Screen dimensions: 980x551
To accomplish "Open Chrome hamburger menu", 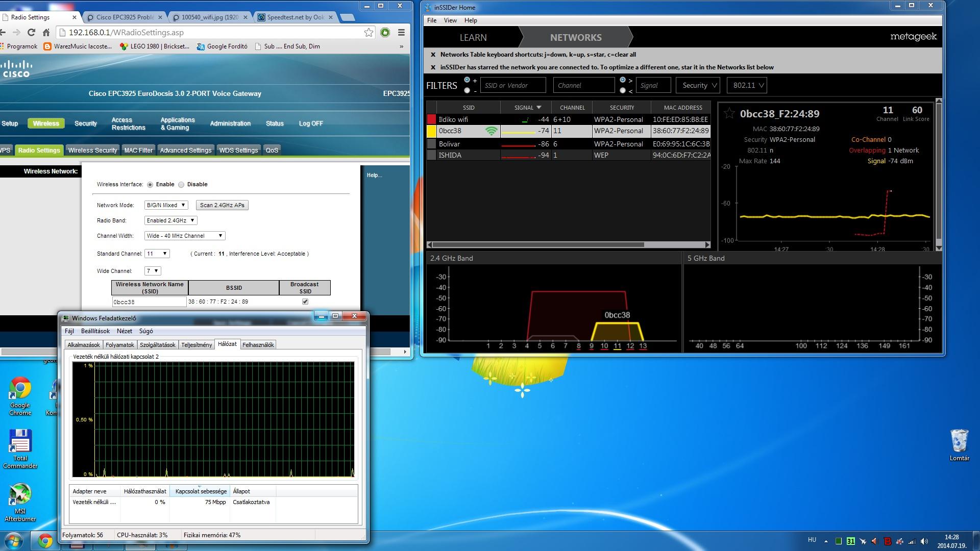I will [401, 32].
